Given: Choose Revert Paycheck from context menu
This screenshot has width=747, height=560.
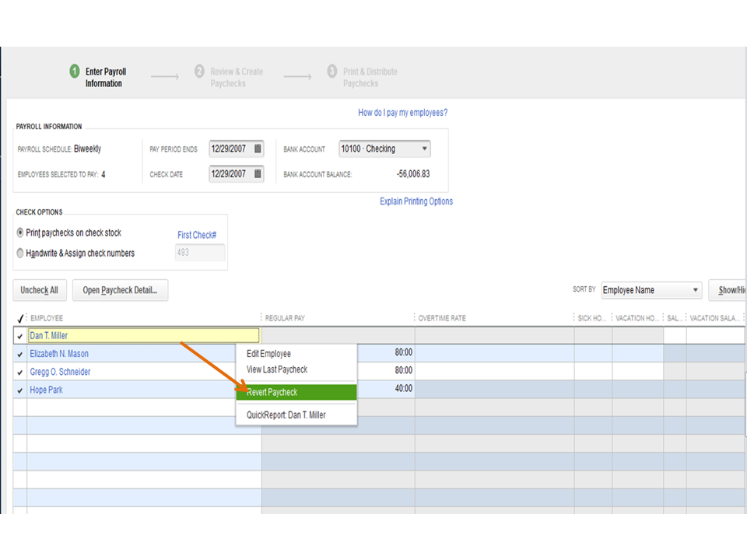Looking at the screenshot, I should 296,392.
